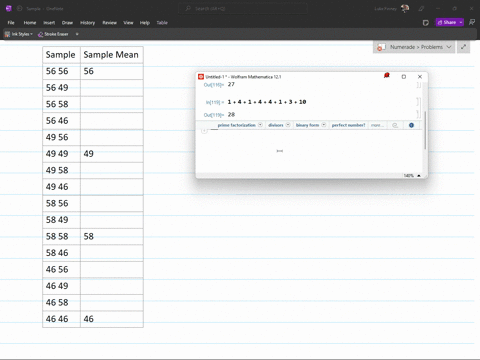Click the output value 28
Screen dimensions: 480x360
coord(231,114)
